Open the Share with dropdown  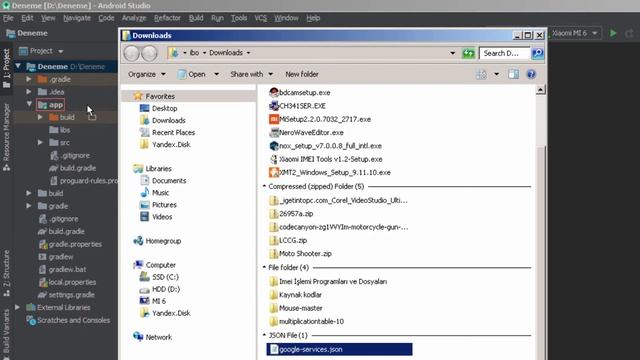[x=251, y=74]
